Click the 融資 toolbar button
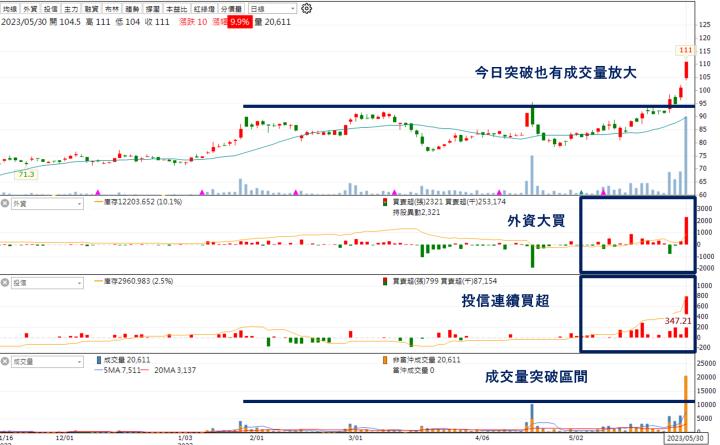The width and height of the screenshot is (720, 445). click(93, 8)
